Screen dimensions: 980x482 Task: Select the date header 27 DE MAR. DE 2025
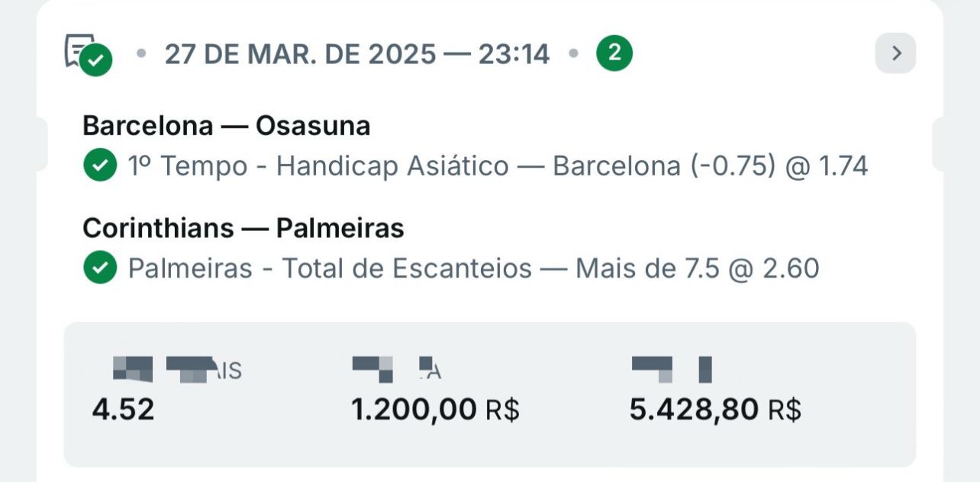pyautogui.click(x=301, y=53)
